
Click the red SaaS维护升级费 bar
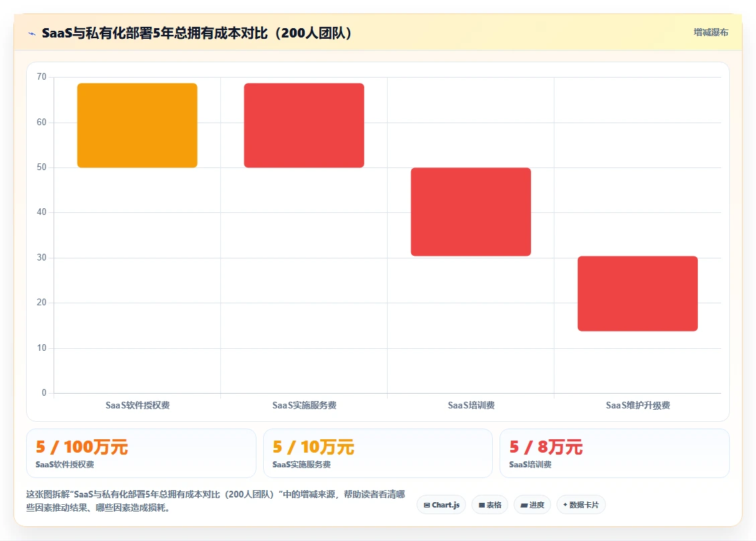pyautogui.click(x=638, y=294)
